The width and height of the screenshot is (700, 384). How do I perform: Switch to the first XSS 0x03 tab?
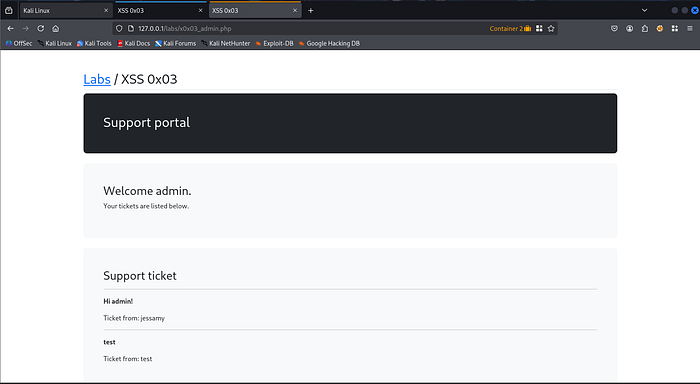click(161, 10)
